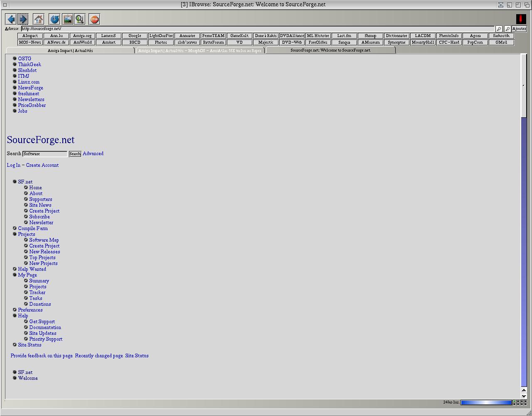Open the Help Wanted link
This screenshot has width=532, height=416.
[x=32, y=269]
